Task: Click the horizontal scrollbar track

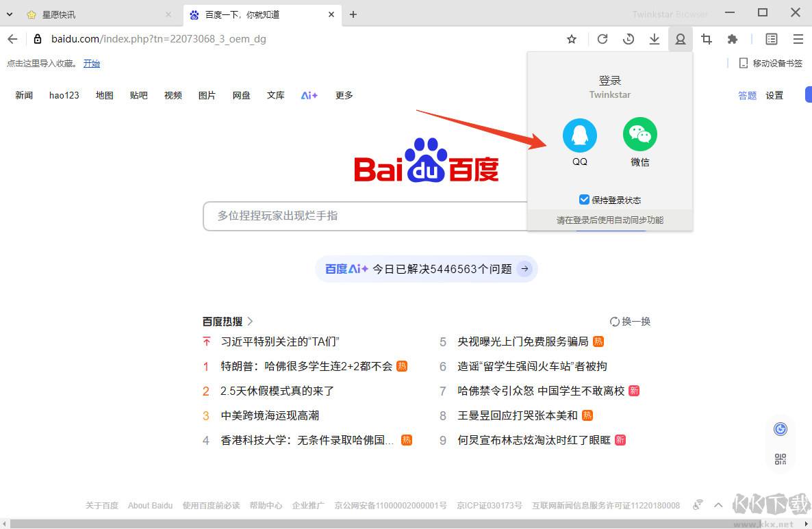Action: [406, 524]
